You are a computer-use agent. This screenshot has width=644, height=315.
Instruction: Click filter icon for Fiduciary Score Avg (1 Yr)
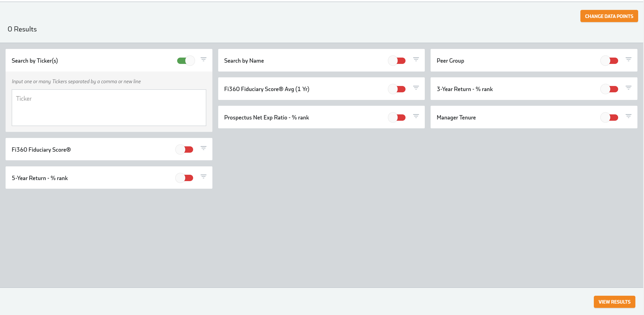416,88
